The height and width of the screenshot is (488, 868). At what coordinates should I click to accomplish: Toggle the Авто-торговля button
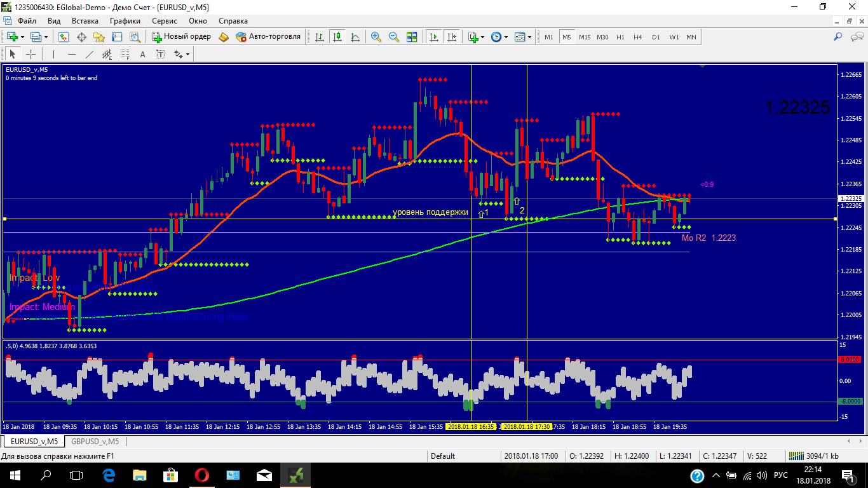[268, 37]
